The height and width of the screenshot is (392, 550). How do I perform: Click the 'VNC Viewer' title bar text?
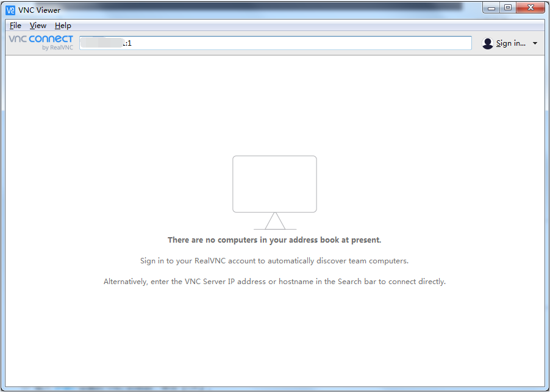click(40, 10)
